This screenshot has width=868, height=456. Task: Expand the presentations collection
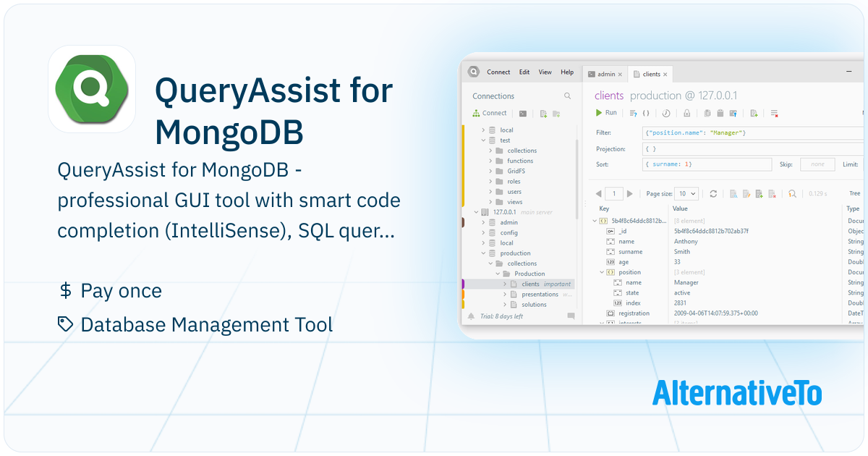505,294
